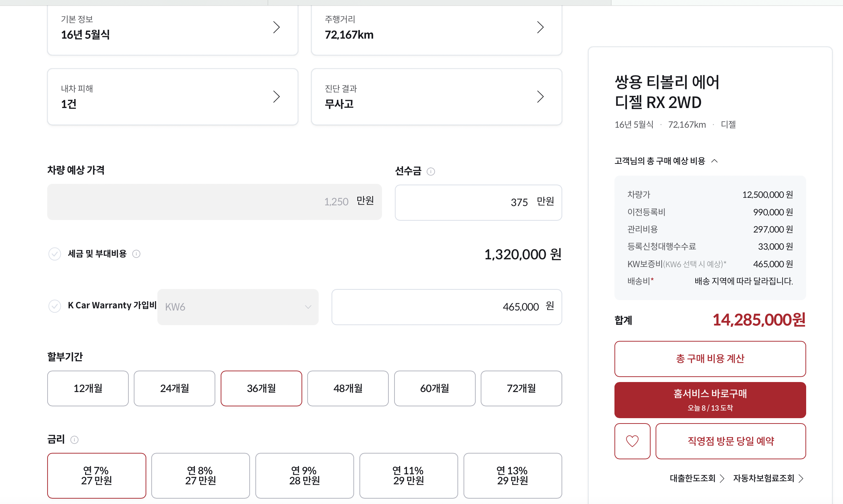Viewport: 843px width, 504px height.
Task: Toggle K Car Warranty 가입비 checkbox
Action: click(55, 306)
